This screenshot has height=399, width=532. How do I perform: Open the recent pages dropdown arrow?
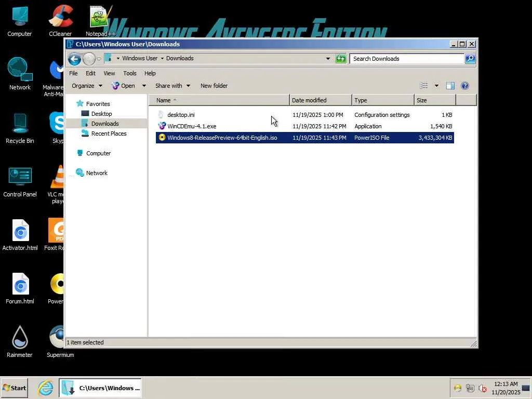coord(99,59)
